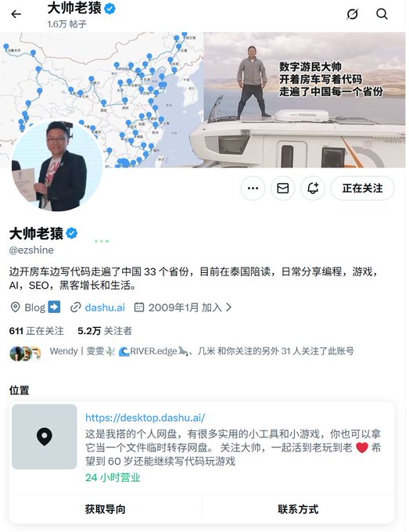Open the search magnifier icon

click(382, 14)
